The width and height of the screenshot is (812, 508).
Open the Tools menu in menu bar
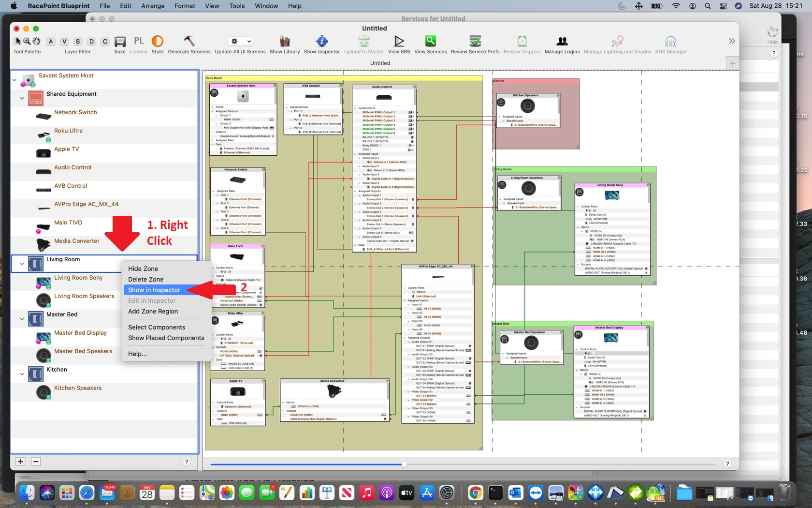point(237,6)
